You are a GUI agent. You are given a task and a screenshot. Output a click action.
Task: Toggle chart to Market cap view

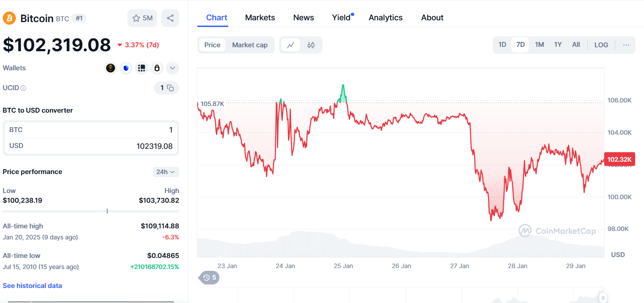[250, 45]
